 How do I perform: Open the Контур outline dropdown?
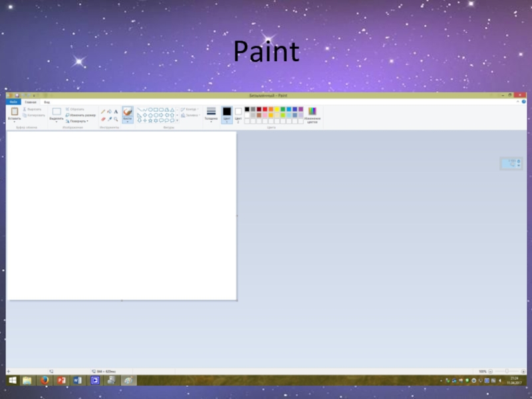point(190,109)
